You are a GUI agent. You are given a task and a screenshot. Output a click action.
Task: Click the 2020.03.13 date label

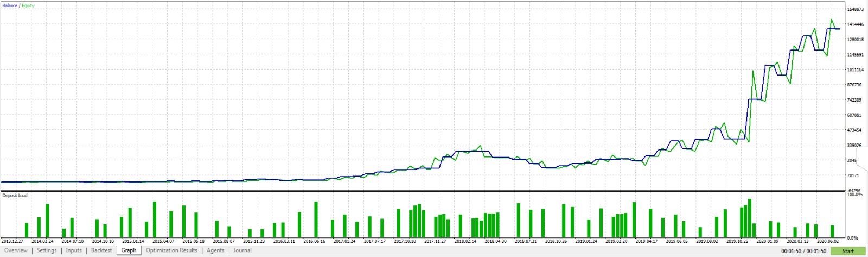point(797,241)
